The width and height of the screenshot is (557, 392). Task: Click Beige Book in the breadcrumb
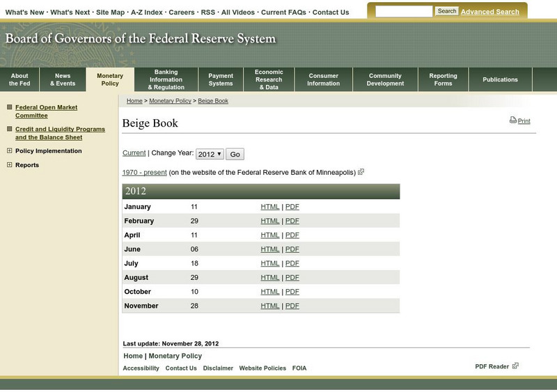213,101
